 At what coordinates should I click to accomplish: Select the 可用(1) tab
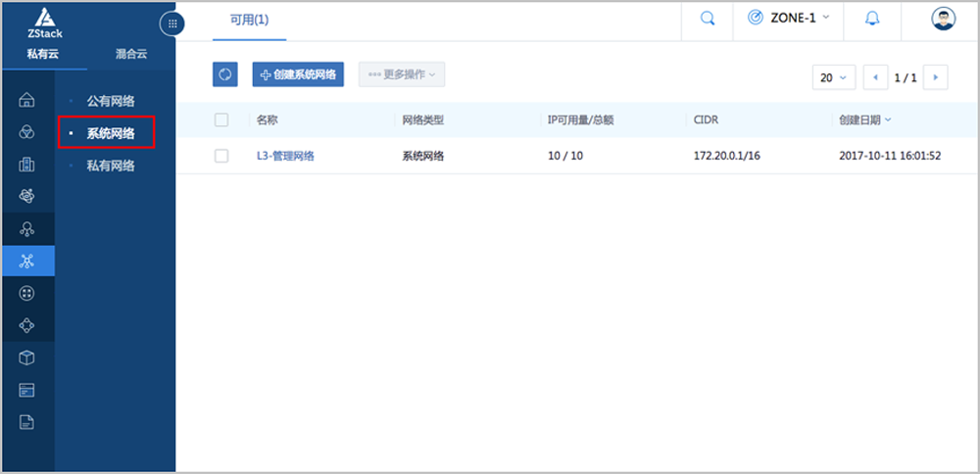point(249,20)
